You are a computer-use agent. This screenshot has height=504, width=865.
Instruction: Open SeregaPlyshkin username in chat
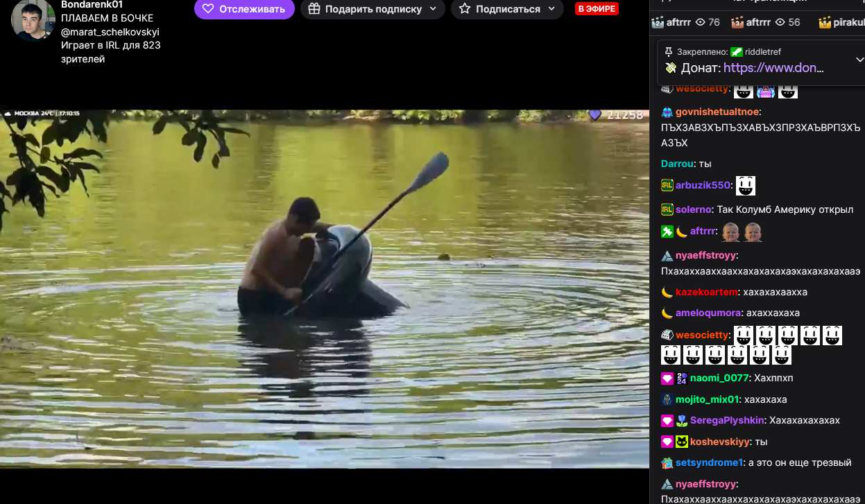tap(727, 420)
